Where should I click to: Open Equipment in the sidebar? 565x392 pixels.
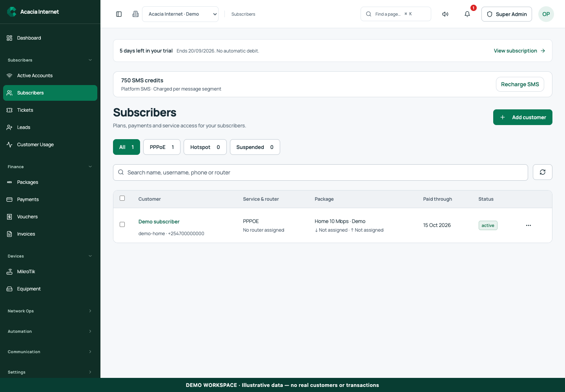(x=50, y=289)
